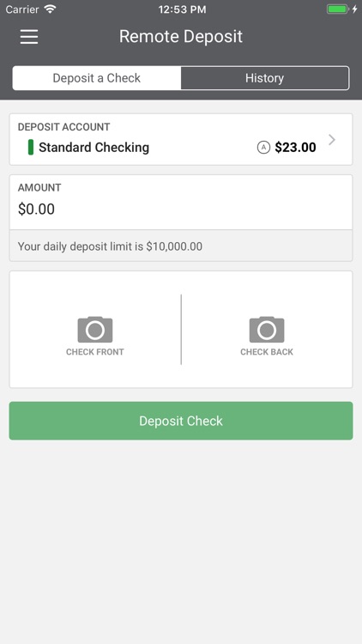Tap the daily deposit limit notice

pos(110,246)
